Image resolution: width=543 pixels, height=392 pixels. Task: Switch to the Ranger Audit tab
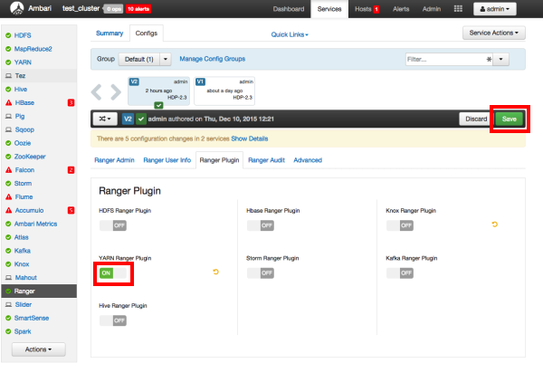[266, 160]
